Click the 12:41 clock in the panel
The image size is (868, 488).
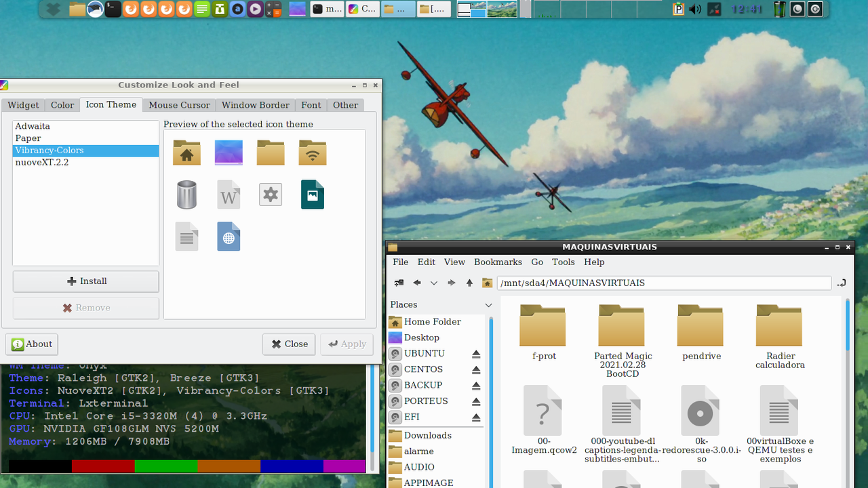[x=747, y=9]
